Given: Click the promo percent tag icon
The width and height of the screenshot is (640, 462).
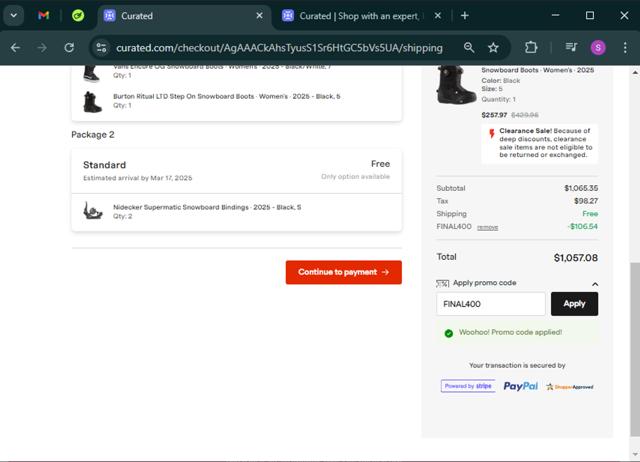Looking at the screenshot, I should [x=442, y=283].
